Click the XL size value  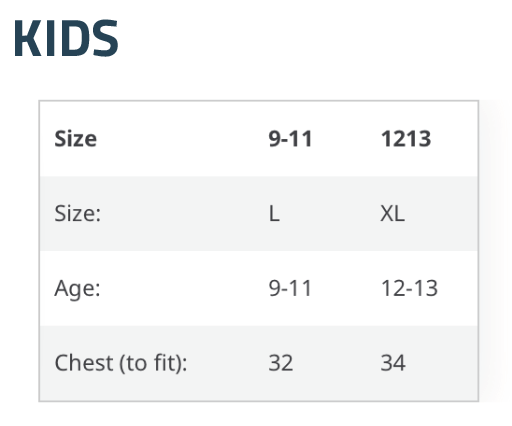(x=393, y=213)
